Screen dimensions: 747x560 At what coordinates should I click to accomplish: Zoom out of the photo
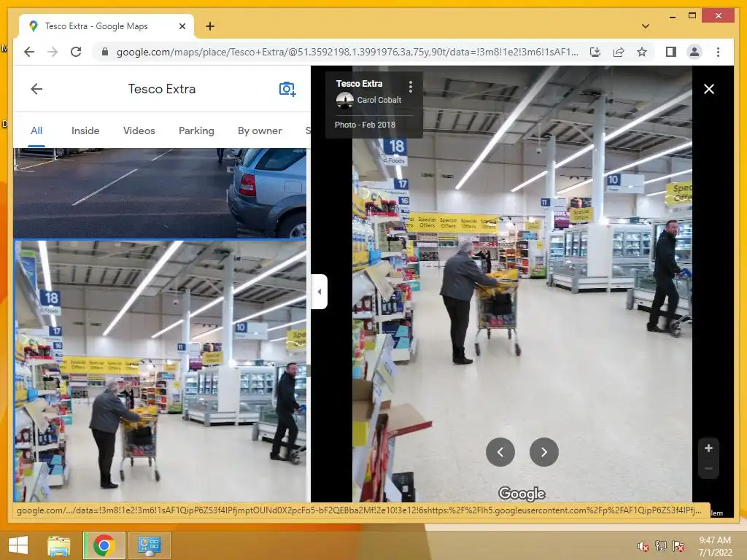pyautogui.click(x=708, y=469)
